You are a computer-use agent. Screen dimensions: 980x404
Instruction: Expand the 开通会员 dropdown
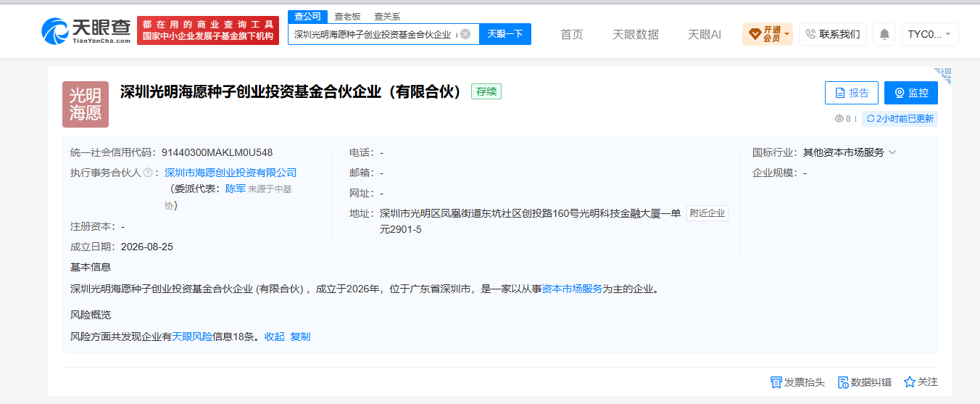tap(768, 34)
